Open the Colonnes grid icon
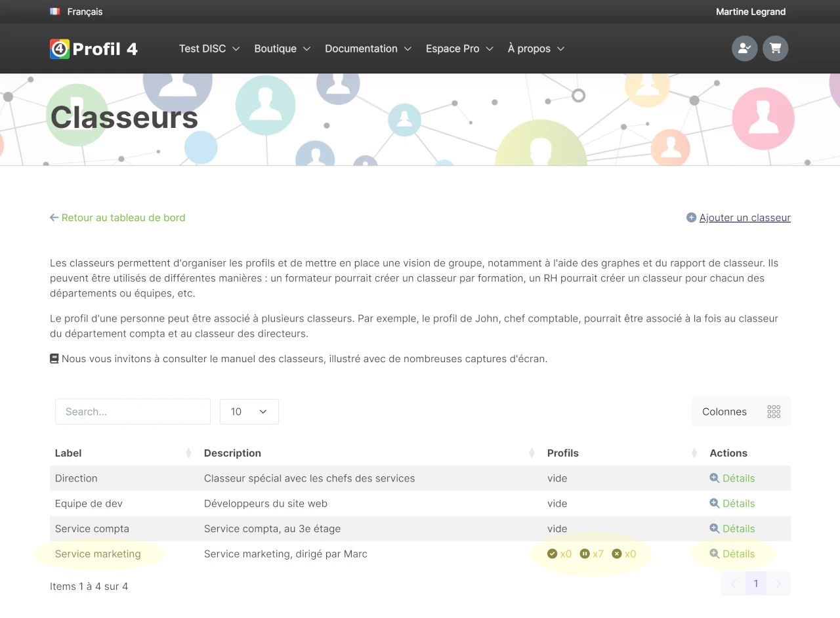The height and width of the screenshot is (618, 840). click(x=774, y=411)
